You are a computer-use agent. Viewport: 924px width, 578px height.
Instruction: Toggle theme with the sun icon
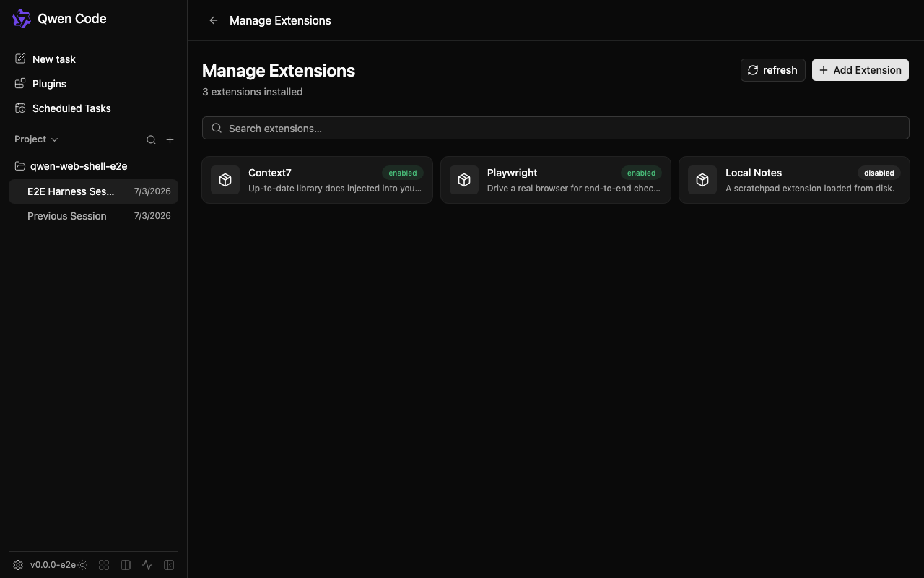tap(83, 565)
